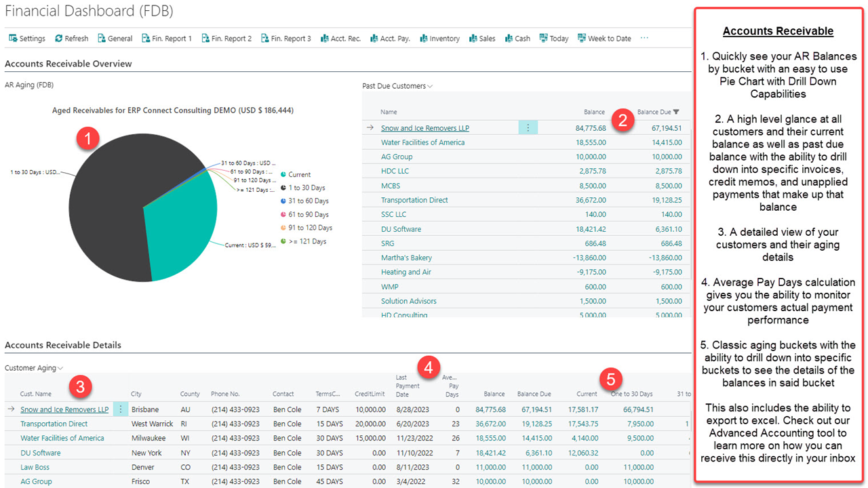The width and height of the screenshot is (868, 488).
Task: Sort by Current column header
Action: [587, 394]
